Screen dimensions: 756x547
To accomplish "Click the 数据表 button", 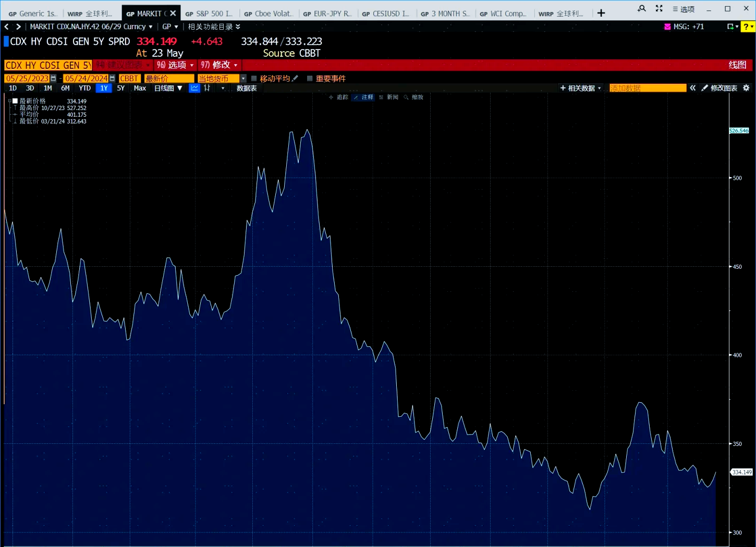I will pyautogui.click(x=247, y=88).
